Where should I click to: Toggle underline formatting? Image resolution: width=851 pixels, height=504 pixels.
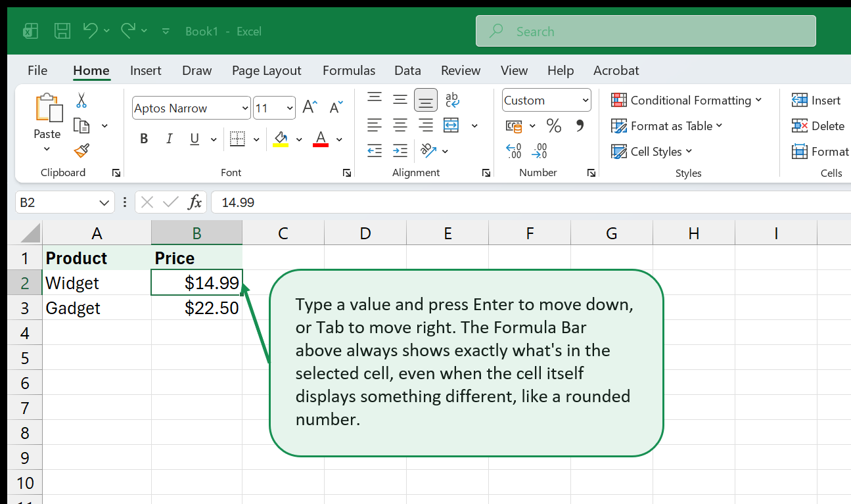195,139
